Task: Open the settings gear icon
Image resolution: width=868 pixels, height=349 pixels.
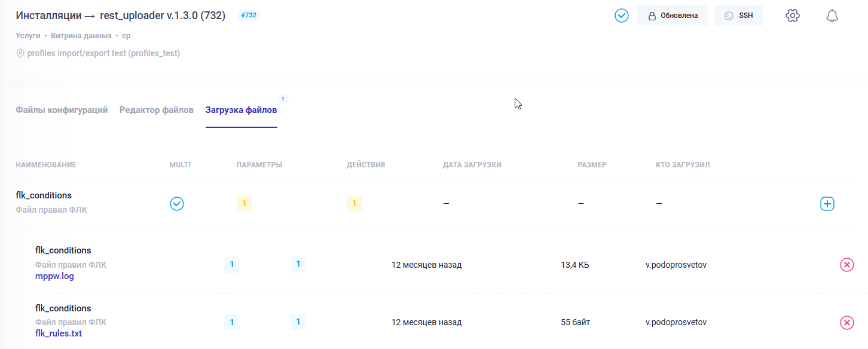Action: click(x=792, y=16)
